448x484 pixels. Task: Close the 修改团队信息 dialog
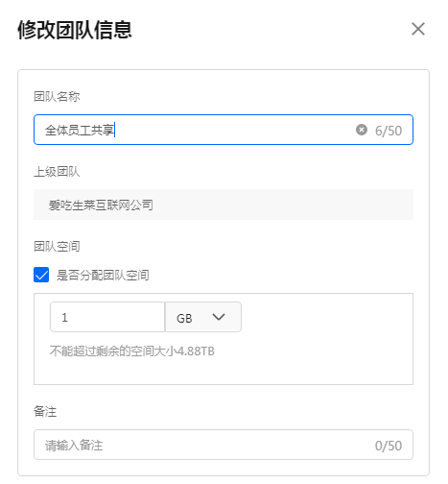click(x=418, y=29)
